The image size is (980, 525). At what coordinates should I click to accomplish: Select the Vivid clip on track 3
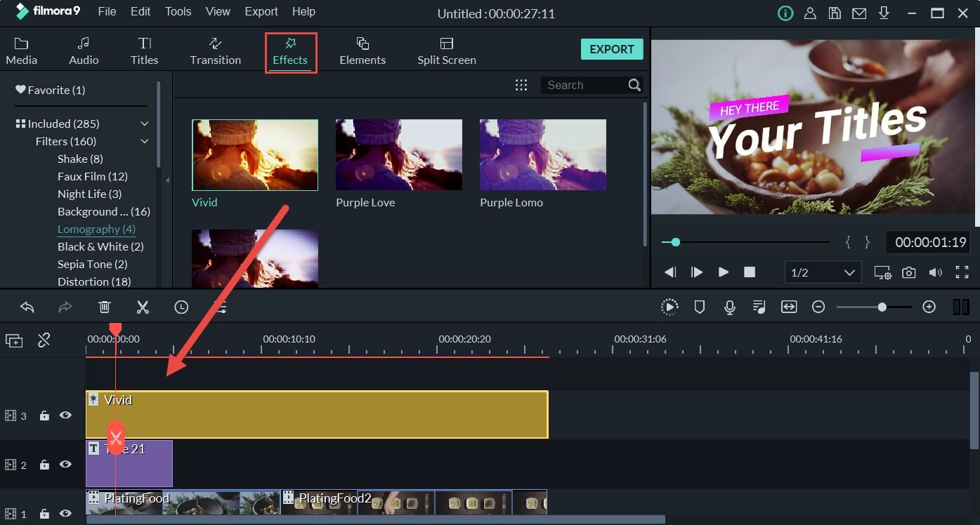coord(317,415)
